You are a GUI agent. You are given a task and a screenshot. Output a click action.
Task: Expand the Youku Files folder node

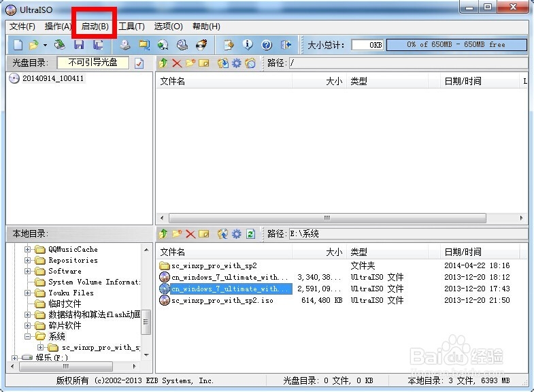click(27, 293)
